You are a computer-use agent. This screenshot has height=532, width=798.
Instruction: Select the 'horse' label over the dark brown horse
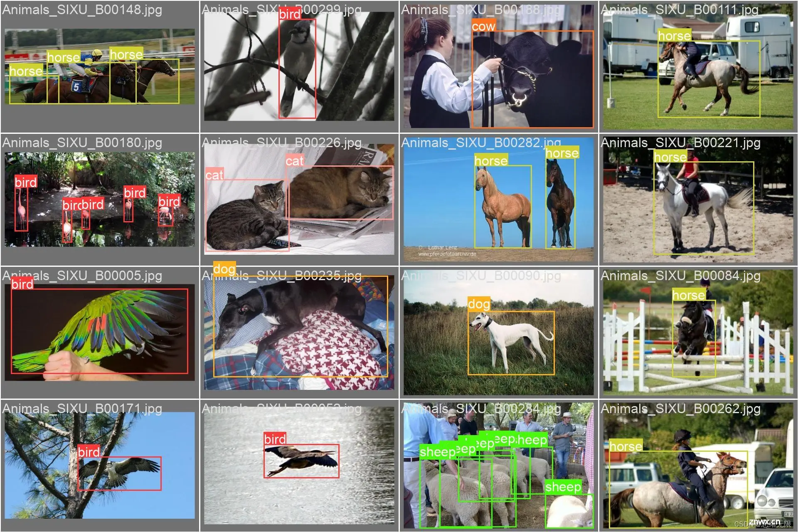[562, 153]
